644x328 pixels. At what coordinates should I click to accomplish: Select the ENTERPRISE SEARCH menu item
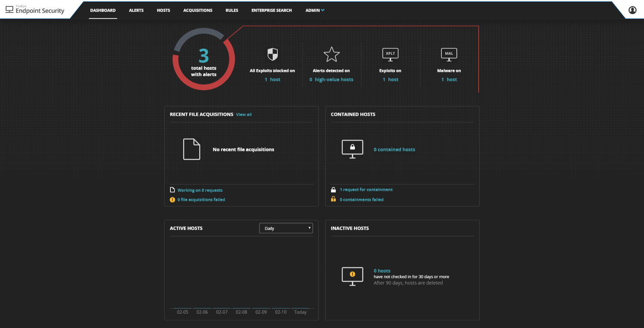271,10
